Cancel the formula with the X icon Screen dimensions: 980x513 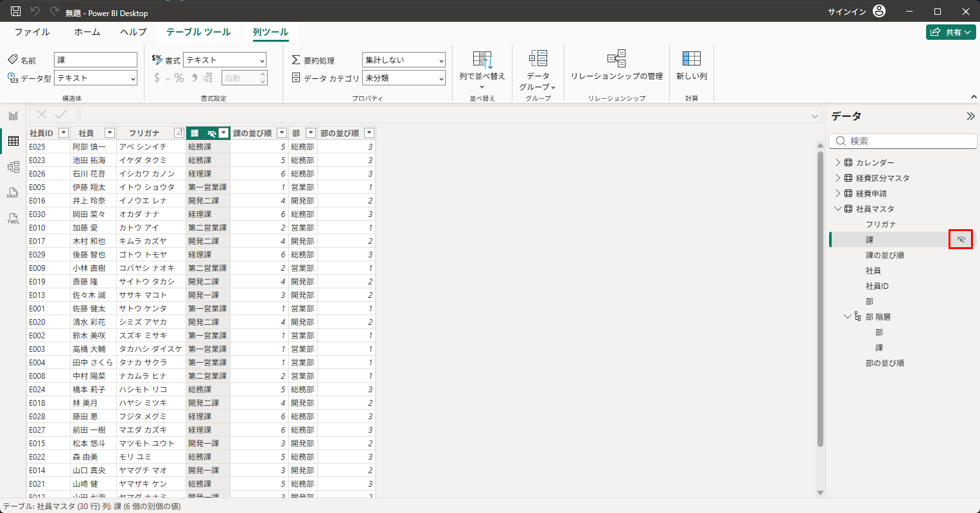(x=42, y=115)
